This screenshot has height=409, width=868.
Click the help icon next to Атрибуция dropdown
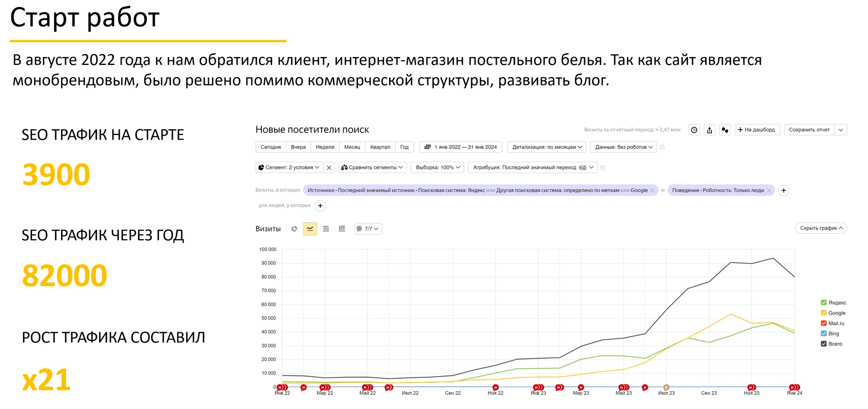coord(603,168)
